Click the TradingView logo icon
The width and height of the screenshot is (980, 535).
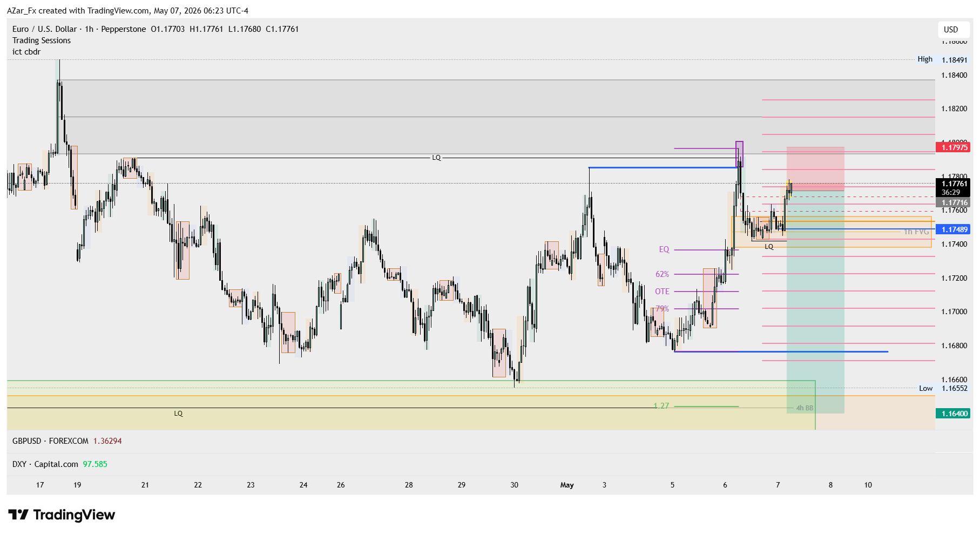click(x=18, y=514)
